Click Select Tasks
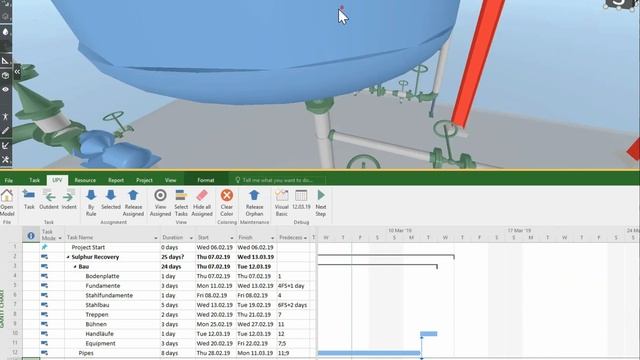640x360 pixels. 181,202
